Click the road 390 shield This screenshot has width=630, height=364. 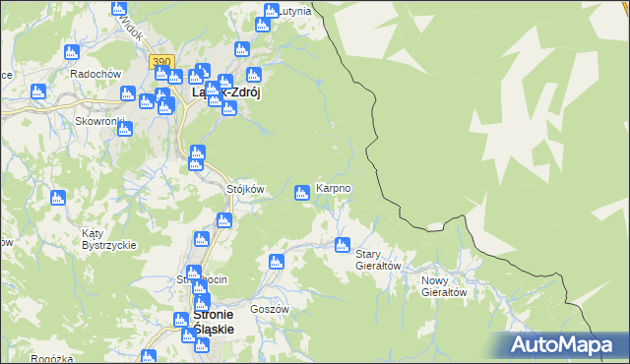(x=161, y=62)
